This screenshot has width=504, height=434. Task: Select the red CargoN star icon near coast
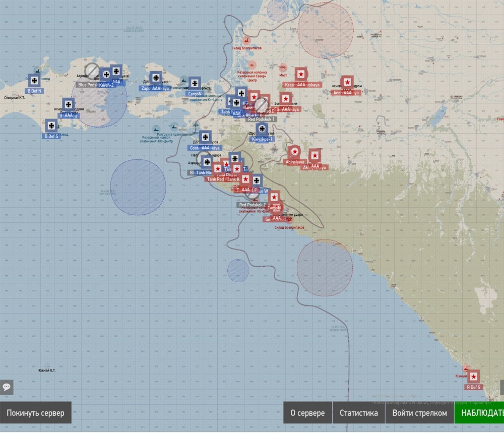(274, 197)
